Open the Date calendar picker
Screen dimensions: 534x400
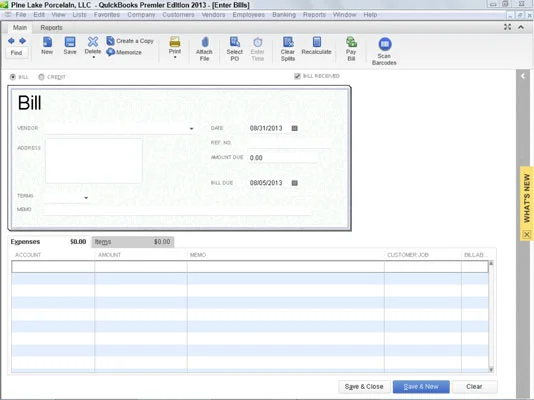pyautogui.click(x=295, y=128)
